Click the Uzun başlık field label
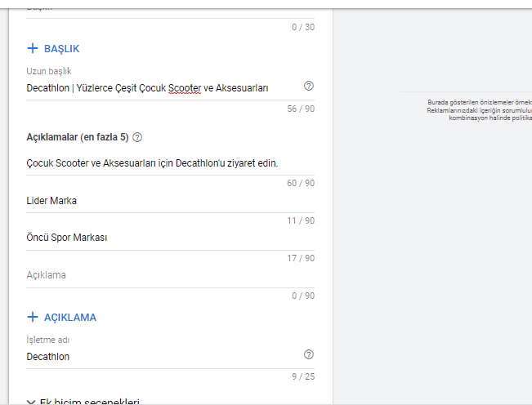 (x=49, y=71)
